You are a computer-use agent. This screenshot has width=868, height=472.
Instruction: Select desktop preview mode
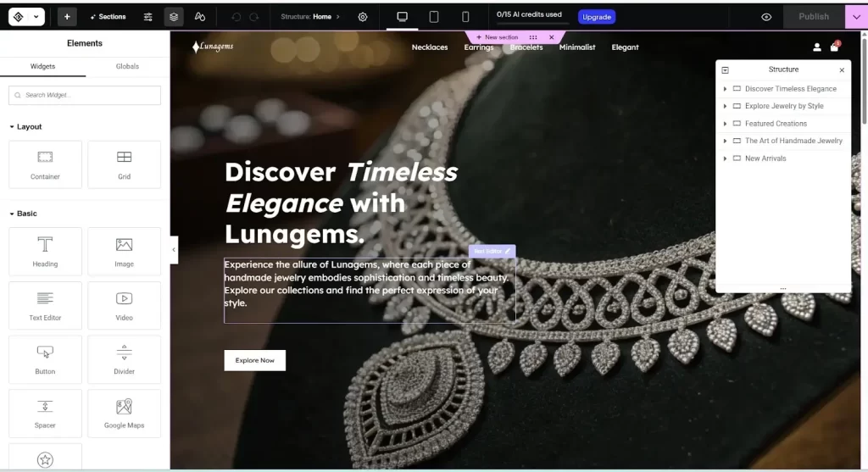pyautogui.click(x=402, y=17)
